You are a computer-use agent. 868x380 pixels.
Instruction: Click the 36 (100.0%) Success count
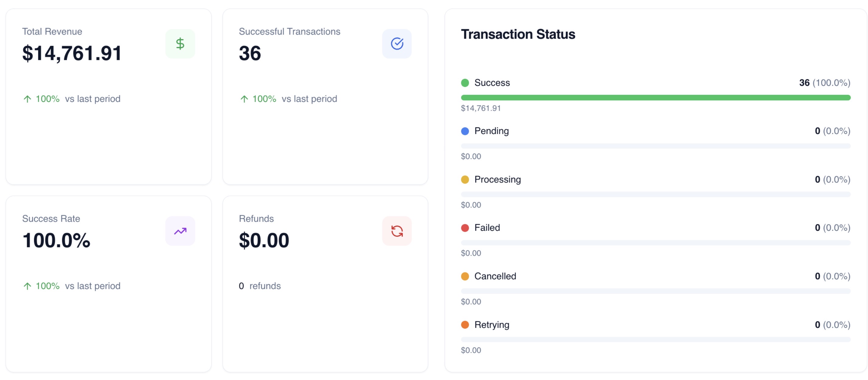(x=824, y=83)
